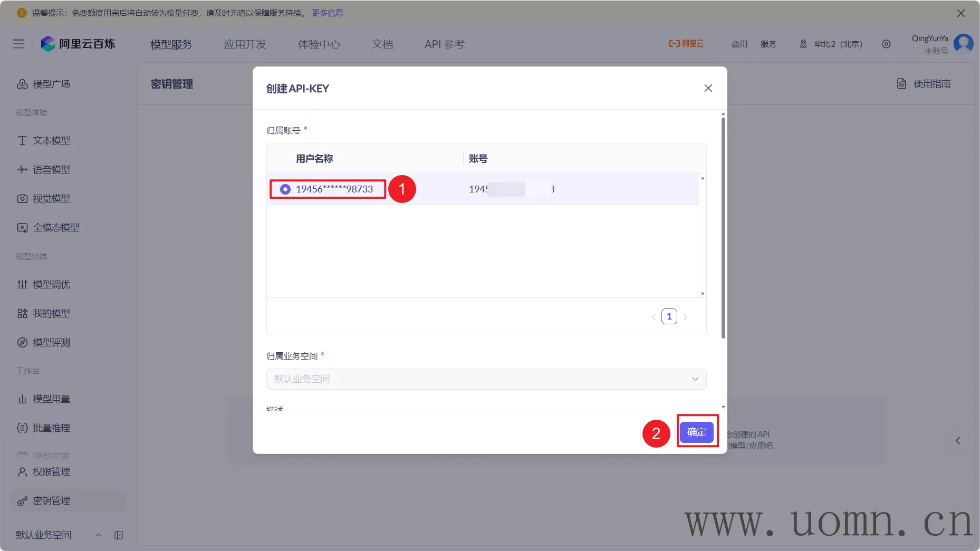
Task: Expand the 归属业务空间 dropdown
Action: pyautogui.click(x=486, y=379)
